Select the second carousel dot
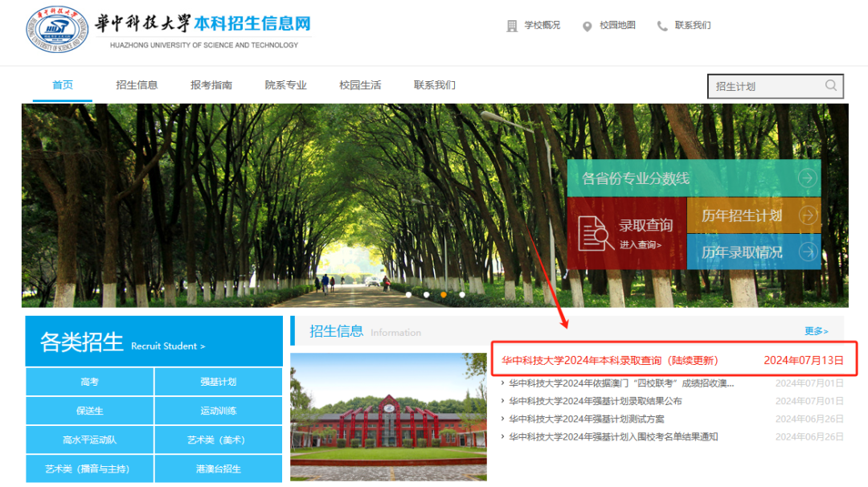 point(426,295)
